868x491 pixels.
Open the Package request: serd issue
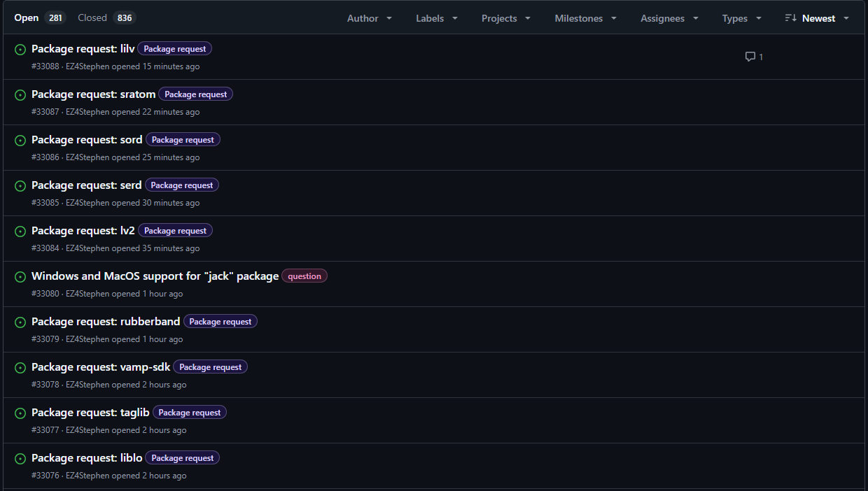(86, 185)
